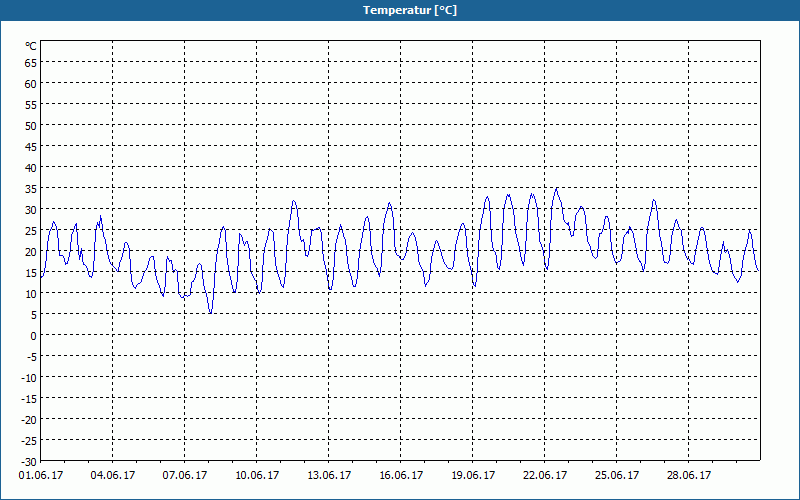The image size is (800, 500).
Task: Click the 16.06.17 date label
Action: pos(401,476)
